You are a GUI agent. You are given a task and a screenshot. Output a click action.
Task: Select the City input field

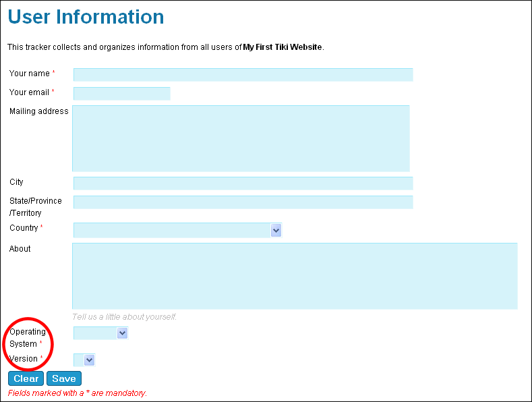coord(243,183)
